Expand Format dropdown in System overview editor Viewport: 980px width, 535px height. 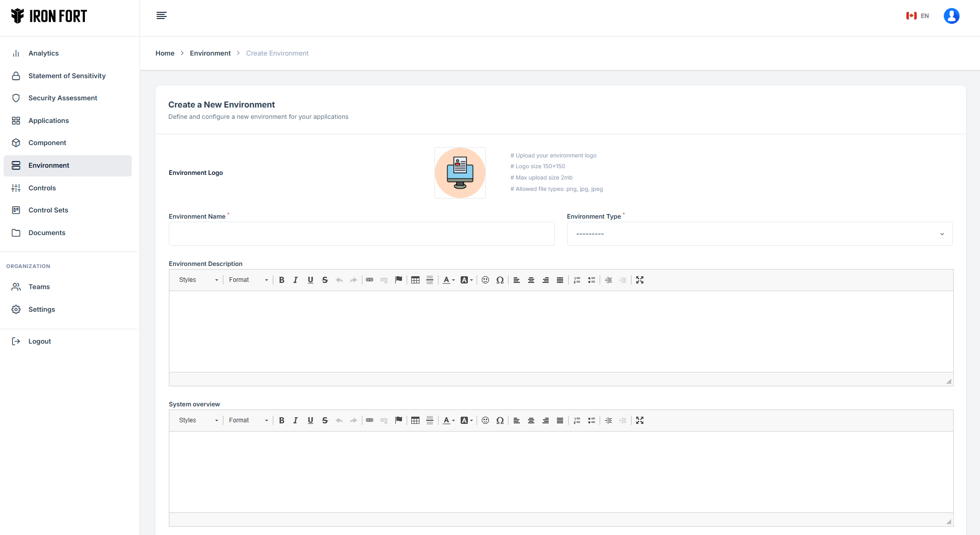point(249,420)
